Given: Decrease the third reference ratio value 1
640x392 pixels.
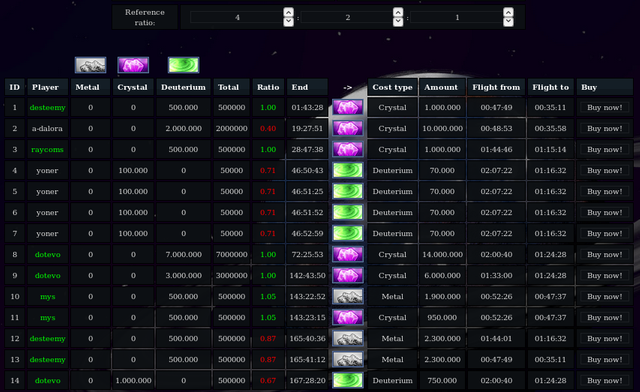Looking at the screenshot, I should tap(508, 22).
